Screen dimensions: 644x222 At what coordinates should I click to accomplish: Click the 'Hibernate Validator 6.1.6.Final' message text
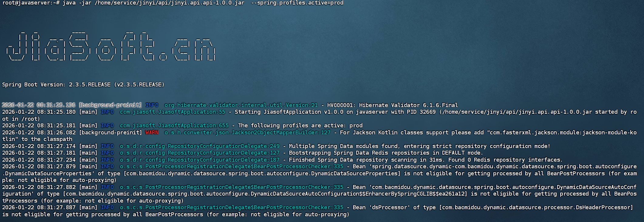click(408, 105)
